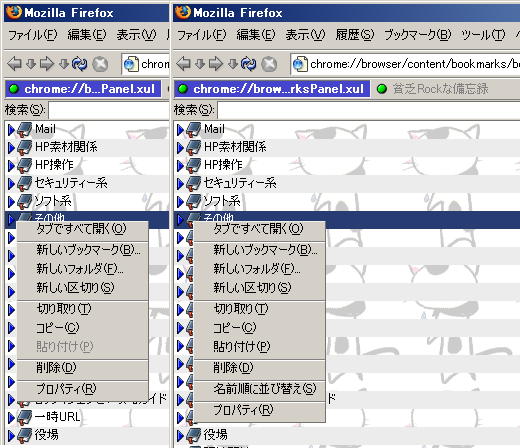This screenshot has height=448, width=520.
Task: Expand HP操作 folder in left window
Action: click(x=11, y=166)
